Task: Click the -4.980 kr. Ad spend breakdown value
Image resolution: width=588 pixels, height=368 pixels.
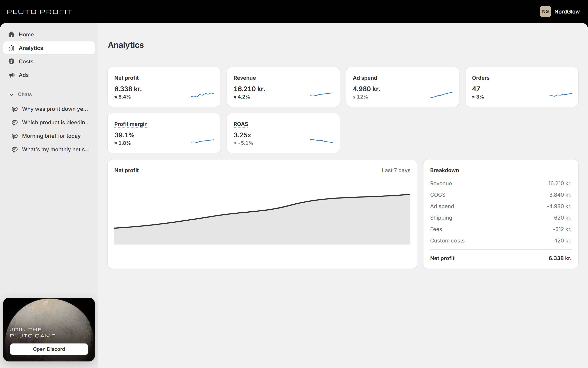Action: (559, 206)
